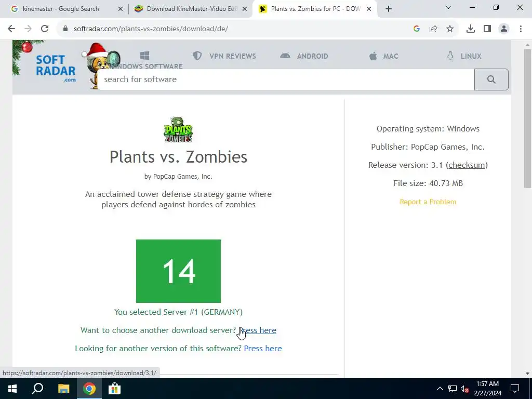Viewport: 532px width, 399px height.
Task: Open Linux software section
Action: pyautogui.click(x=464, y=56)
